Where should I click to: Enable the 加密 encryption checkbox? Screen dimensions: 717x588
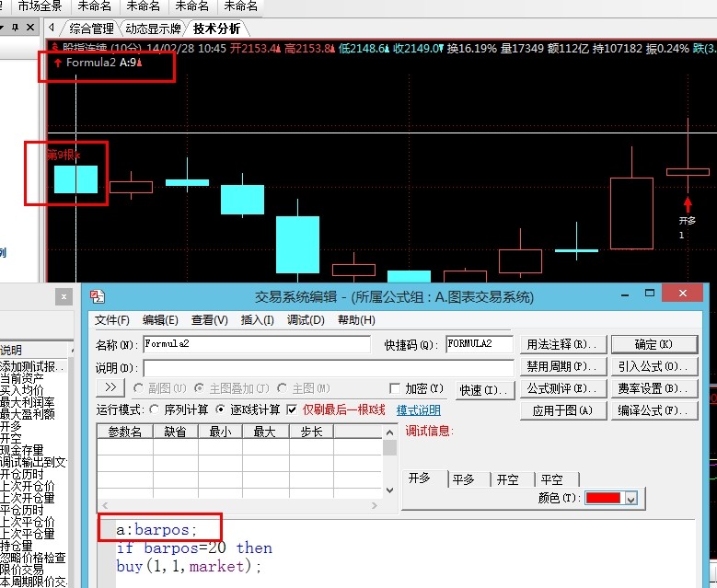pos(396,389)
